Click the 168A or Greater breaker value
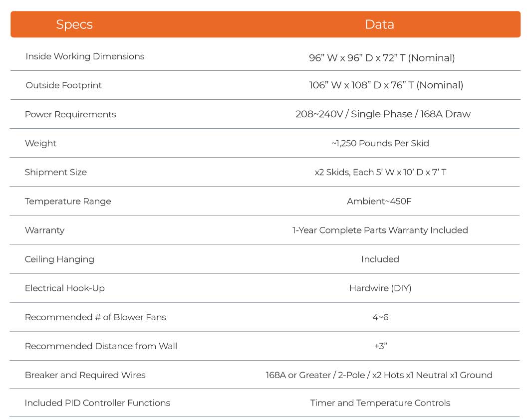The height and width of the screenshot is (420, 531). pos(379,375)
